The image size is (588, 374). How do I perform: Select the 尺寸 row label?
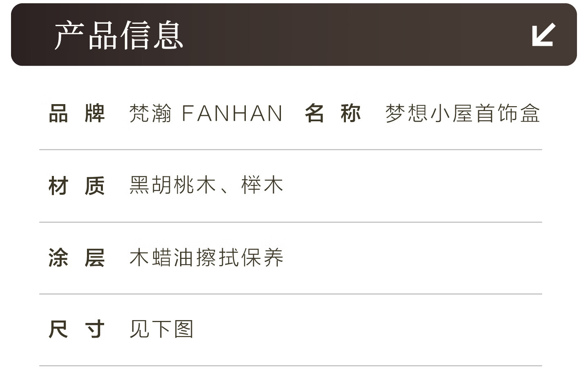point(77,329)
